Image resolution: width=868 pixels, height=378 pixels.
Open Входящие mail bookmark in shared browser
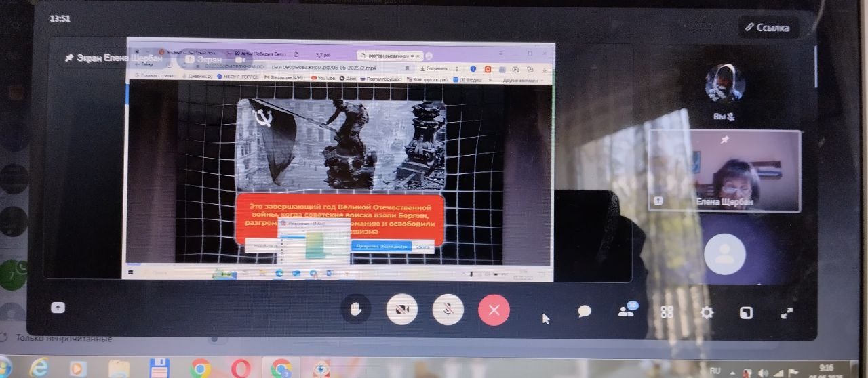283,78
